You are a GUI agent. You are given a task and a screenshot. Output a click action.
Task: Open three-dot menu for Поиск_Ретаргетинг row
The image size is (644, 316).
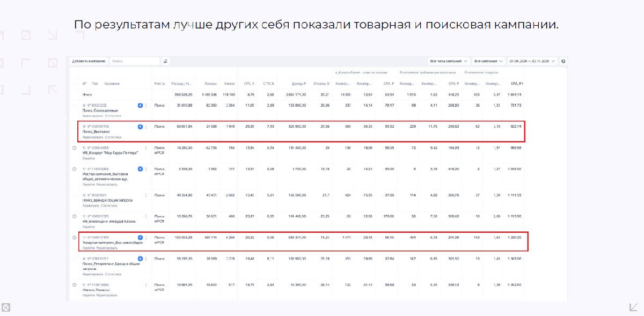pyautogui.click(x=146, y=259)
